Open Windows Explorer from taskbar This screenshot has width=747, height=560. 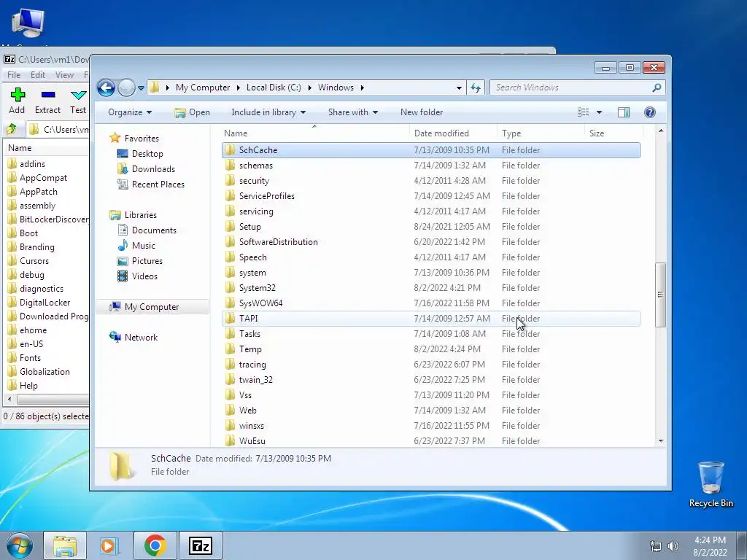click(65, 545)
